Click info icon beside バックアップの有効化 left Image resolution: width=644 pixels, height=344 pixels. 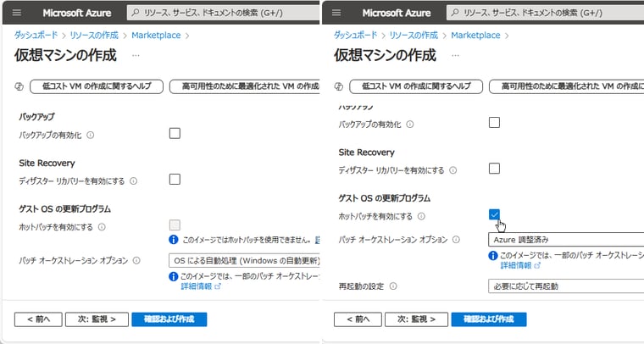(x=91, y=135)
